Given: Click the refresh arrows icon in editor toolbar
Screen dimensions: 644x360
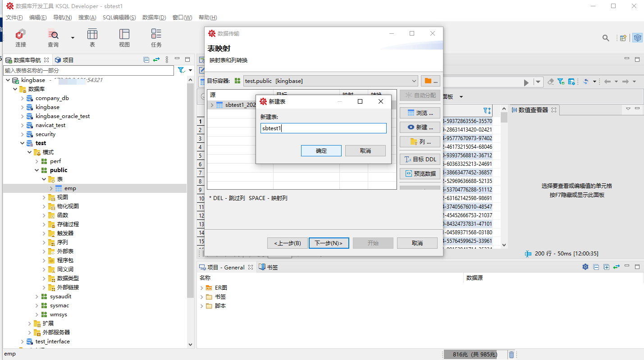Looking at the screenshot, I should 586,82.
